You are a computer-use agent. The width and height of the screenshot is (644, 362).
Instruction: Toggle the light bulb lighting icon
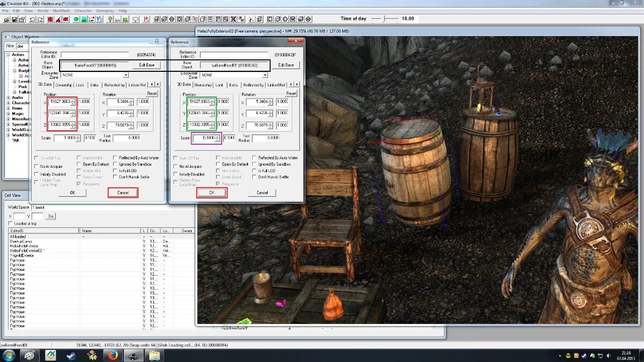pos(110,19)
